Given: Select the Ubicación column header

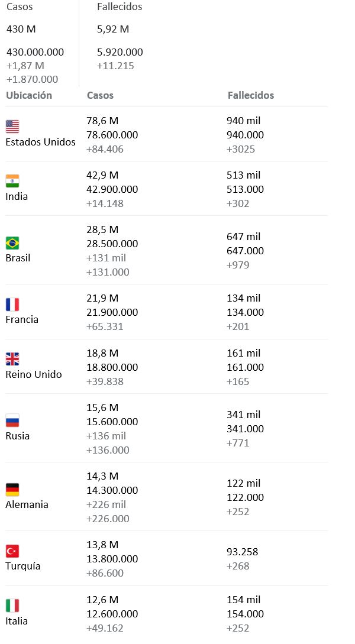Looking at the screenshot, I should pyautogui.click(x=29, y=95).
